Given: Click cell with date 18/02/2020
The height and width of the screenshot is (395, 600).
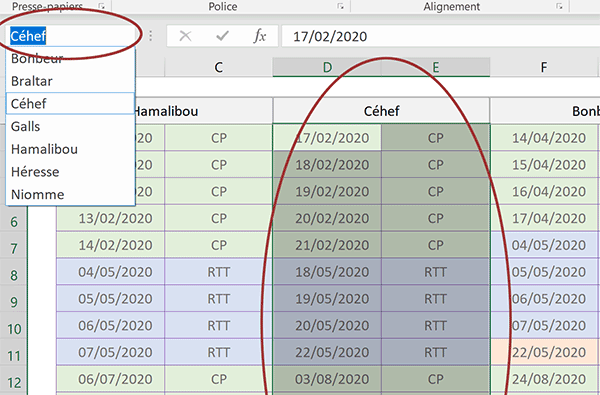Looking at the screenshot, I should pyautogui.click(x=327, y=165).
